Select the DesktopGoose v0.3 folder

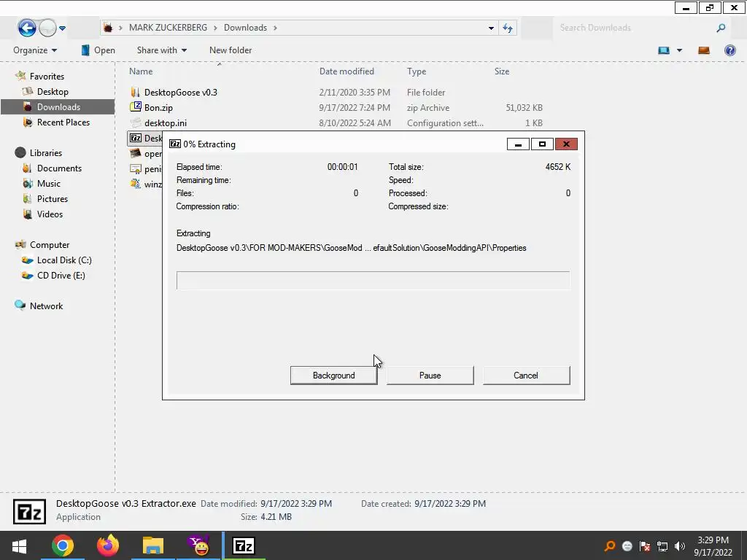click(181, 93)
